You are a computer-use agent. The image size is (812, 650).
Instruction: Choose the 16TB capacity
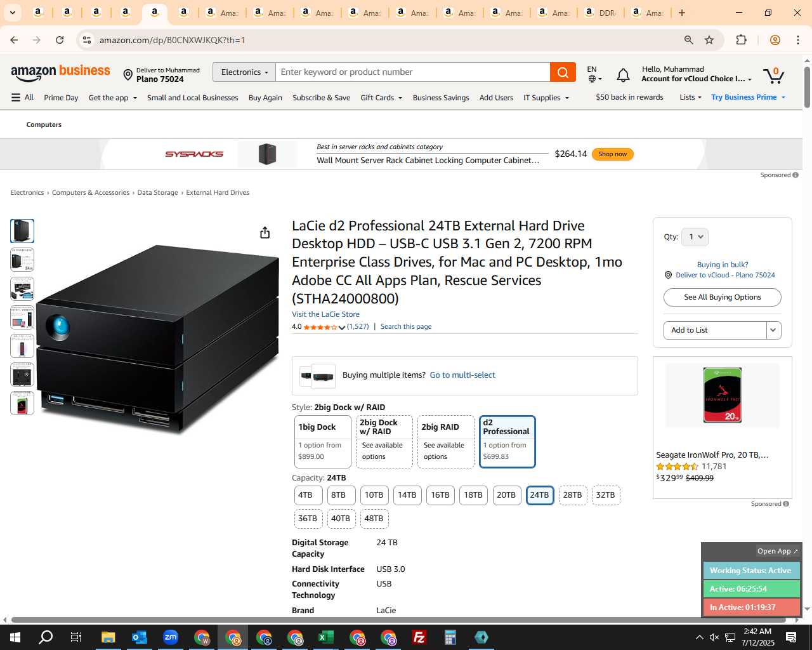[440, 495]
